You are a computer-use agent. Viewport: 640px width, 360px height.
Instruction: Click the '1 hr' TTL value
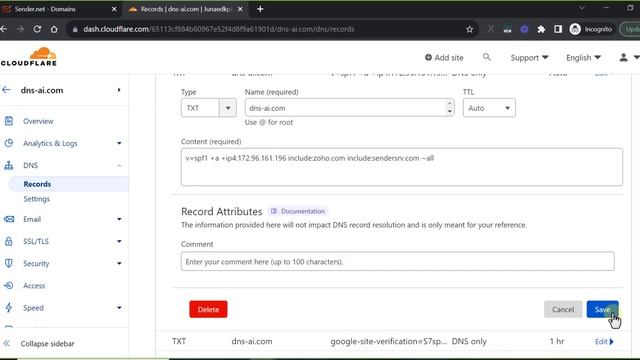point(557,341)
